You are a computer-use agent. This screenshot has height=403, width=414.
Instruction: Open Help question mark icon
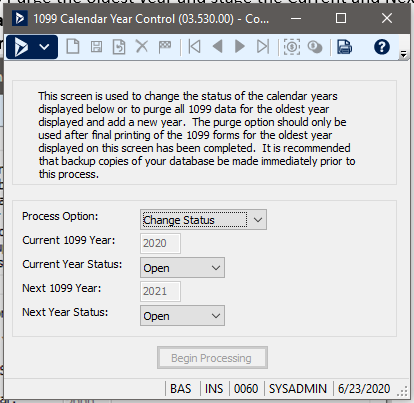pyautogui.click(x=382, y=47)
